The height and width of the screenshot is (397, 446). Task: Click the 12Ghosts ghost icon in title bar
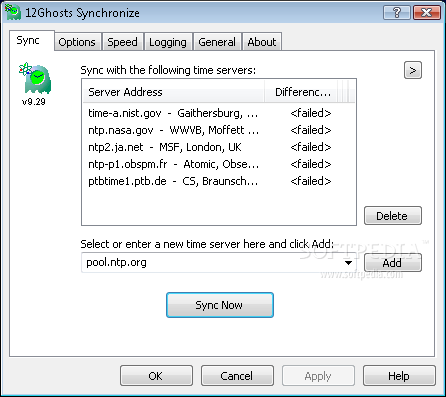coord(13,12)
